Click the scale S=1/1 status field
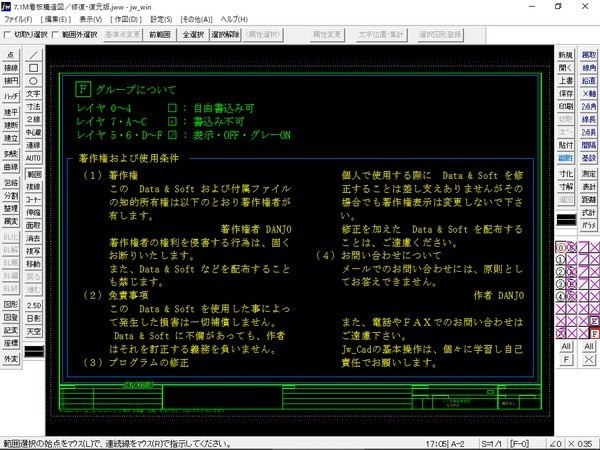Image resolution: width=600 pixels, height=450 pixels. 491,444
